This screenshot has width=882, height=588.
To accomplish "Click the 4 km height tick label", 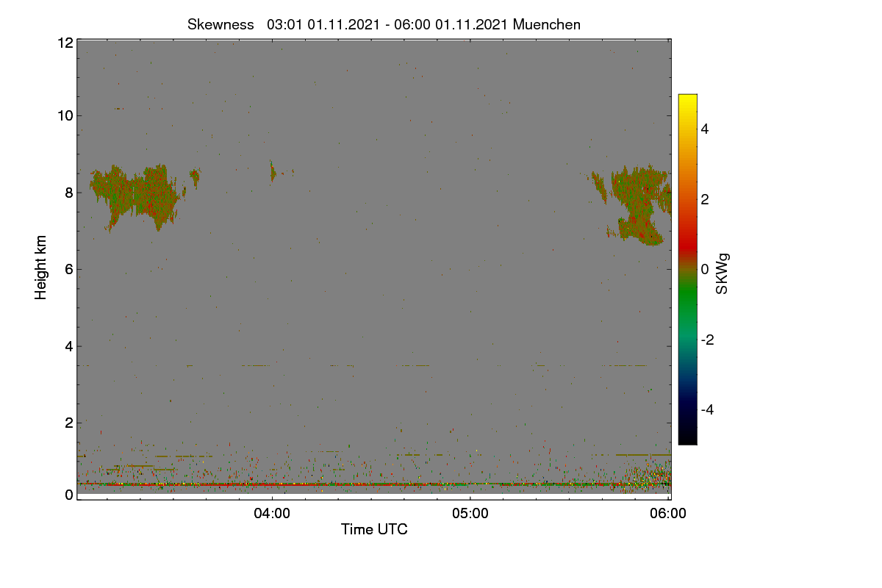I will [69, 346].
